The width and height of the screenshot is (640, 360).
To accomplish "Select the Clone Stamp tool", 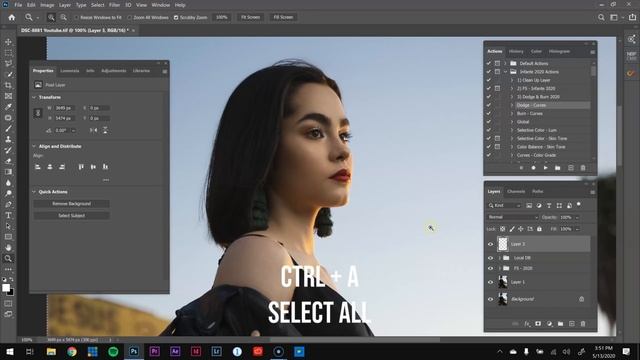I will [x=8, y=139].
